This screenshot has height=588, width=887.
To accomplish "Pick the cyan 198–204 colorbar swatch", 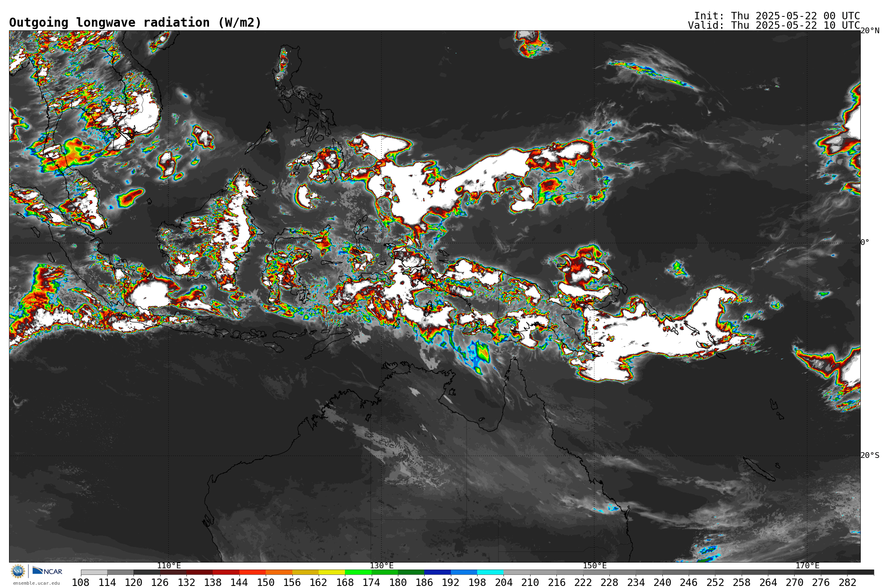I will (490, 572).
